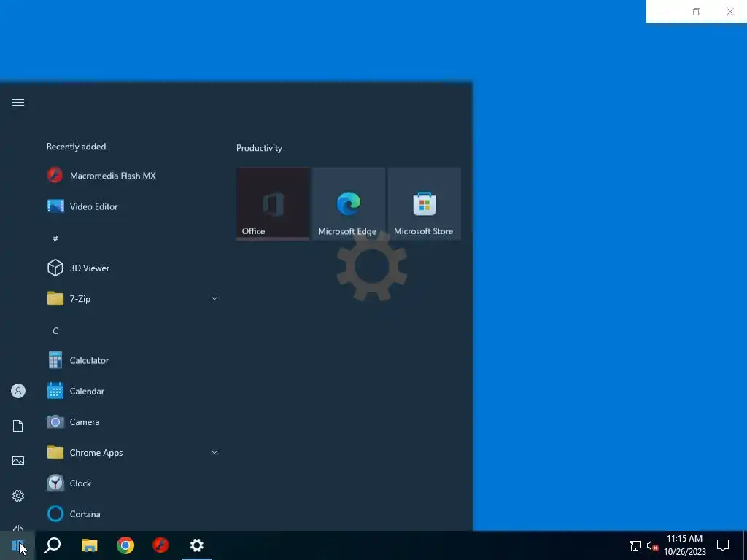The image size is (747, 560).
Task: Expand the Start menu hamburger button
Action: click(x=18, y=103)
